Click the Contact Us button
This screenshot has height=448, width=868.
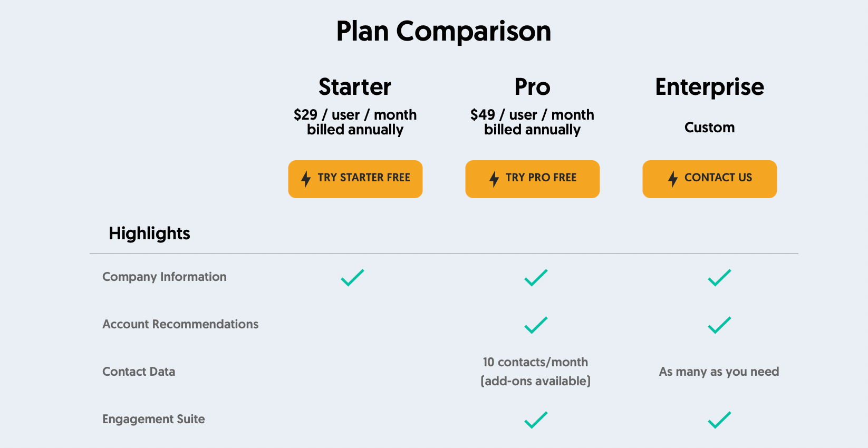point(710,179)
